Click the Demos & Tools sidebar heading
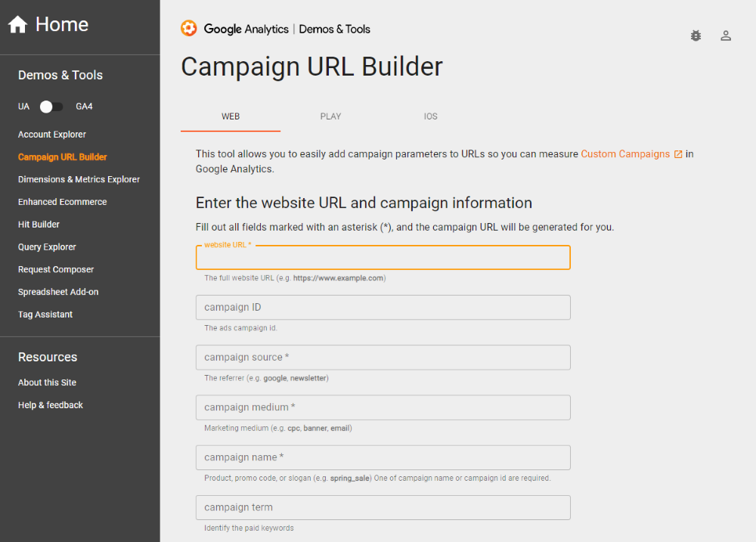Image resolution: width=756 pixels, height=542 pixels. pos(60,76)
